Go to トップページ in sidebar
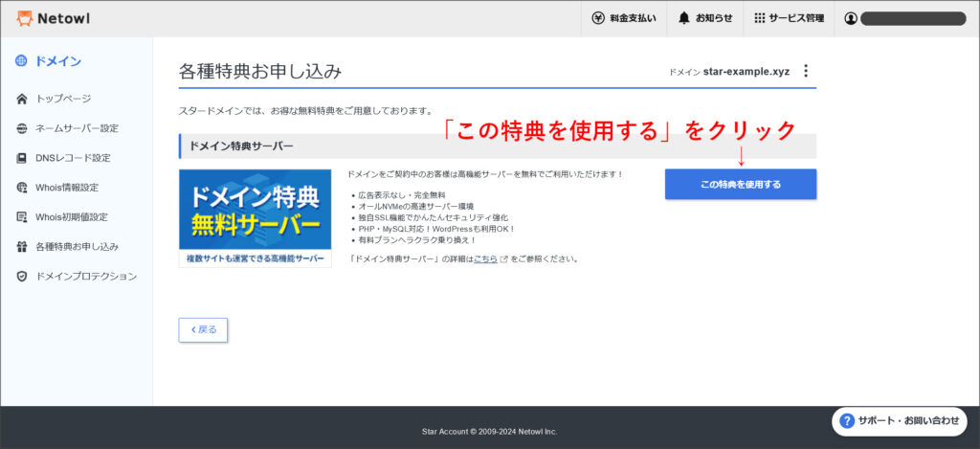 [63, 99]
